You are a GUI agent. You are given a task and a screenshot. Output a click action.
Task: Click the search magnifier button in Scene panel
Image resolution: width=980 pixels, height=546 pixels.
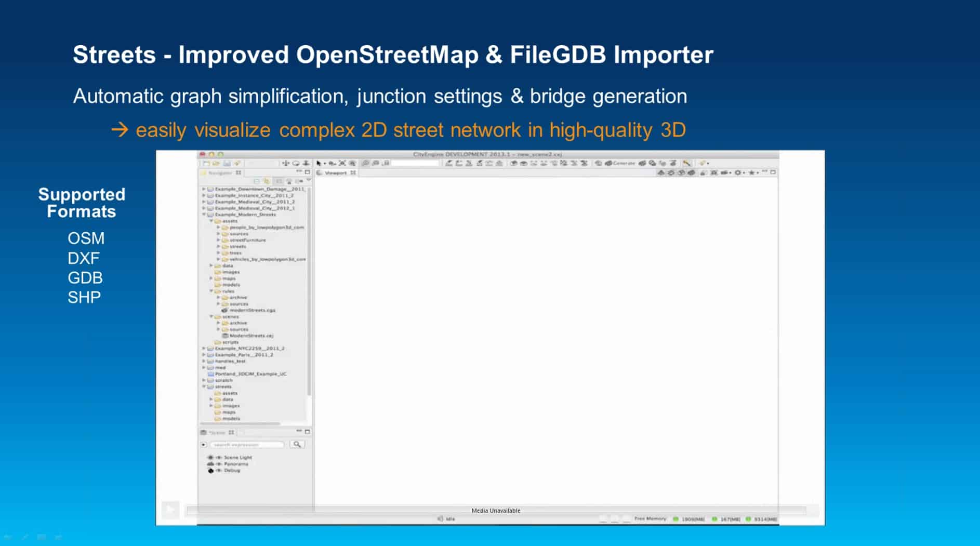[297, 444]
